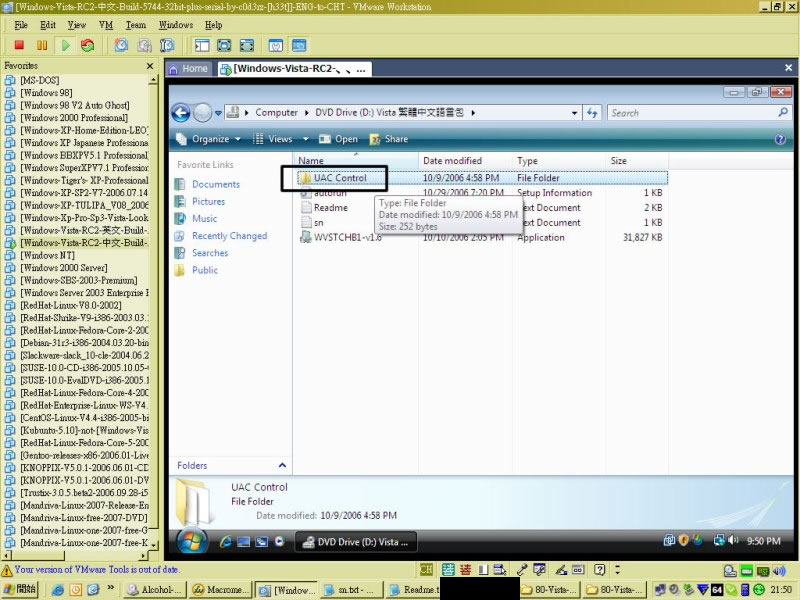Click the Search input field
The width and height of the screenshot is (800, 600).
click(x=692, y=113)
